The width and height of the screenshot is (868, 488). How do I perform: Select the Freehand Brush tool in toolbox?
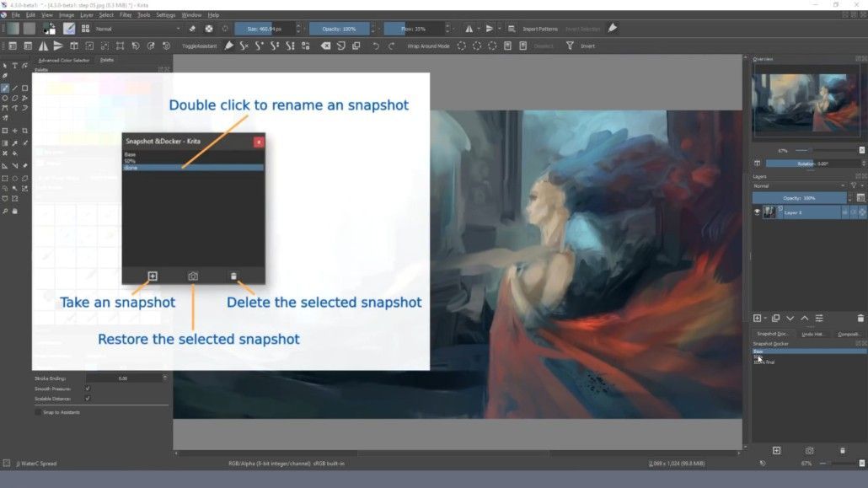tap(5, 88)
